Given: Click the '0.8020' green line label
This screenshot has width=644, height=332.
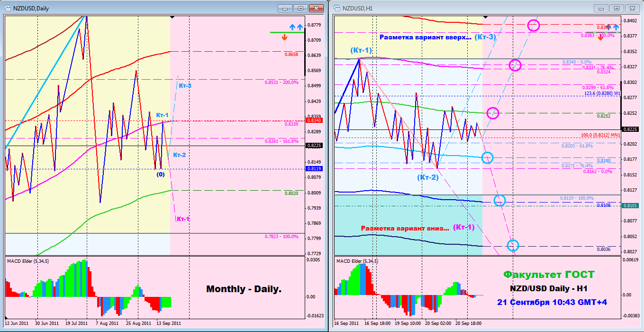Looking at the screenshot, I should [x=291, y=194].
